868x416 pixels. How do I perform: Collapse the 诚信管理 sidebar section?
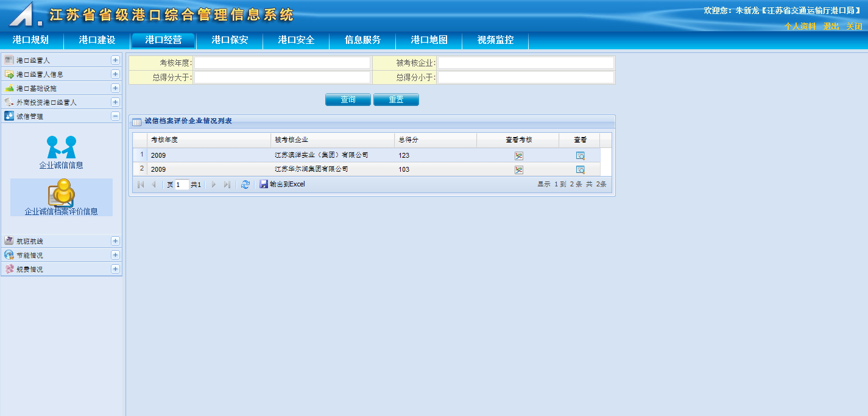115,116
